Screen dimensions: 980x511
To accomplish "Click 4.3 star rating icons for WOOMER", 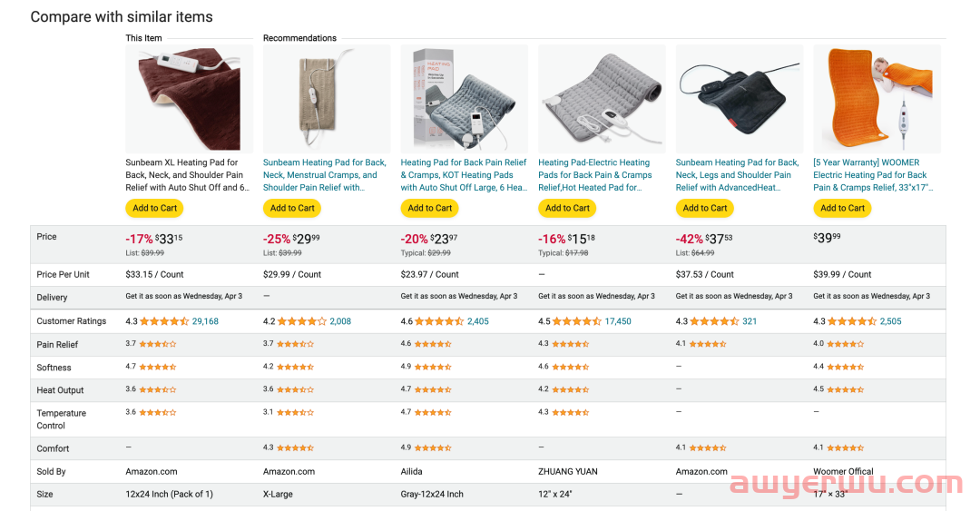I will (x=852, y=321).
